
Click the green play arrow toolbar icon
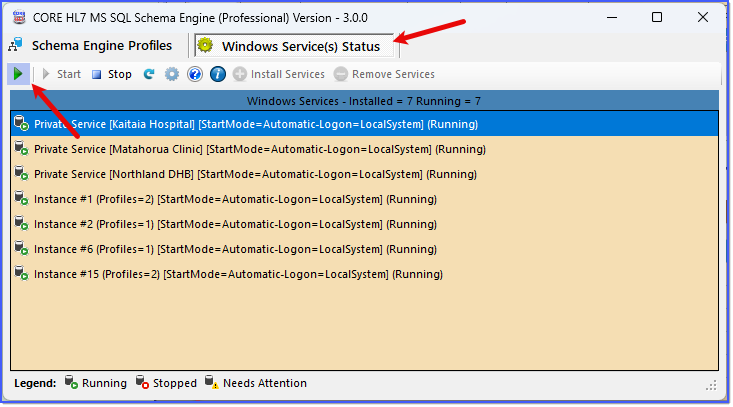(18, 74)
